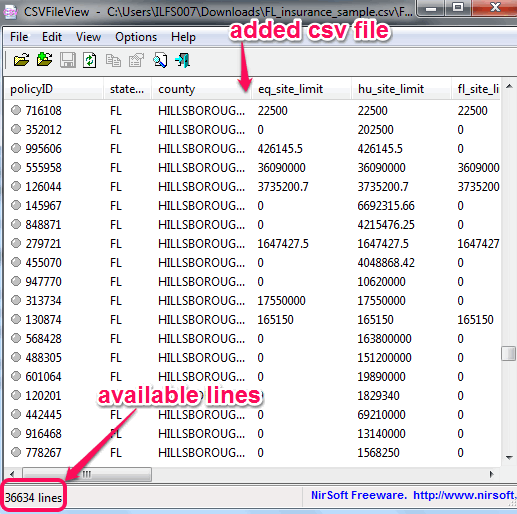517x514 pixels.
Task: Click the Open CSV file toolbar icon
Action: coord(21,61)
